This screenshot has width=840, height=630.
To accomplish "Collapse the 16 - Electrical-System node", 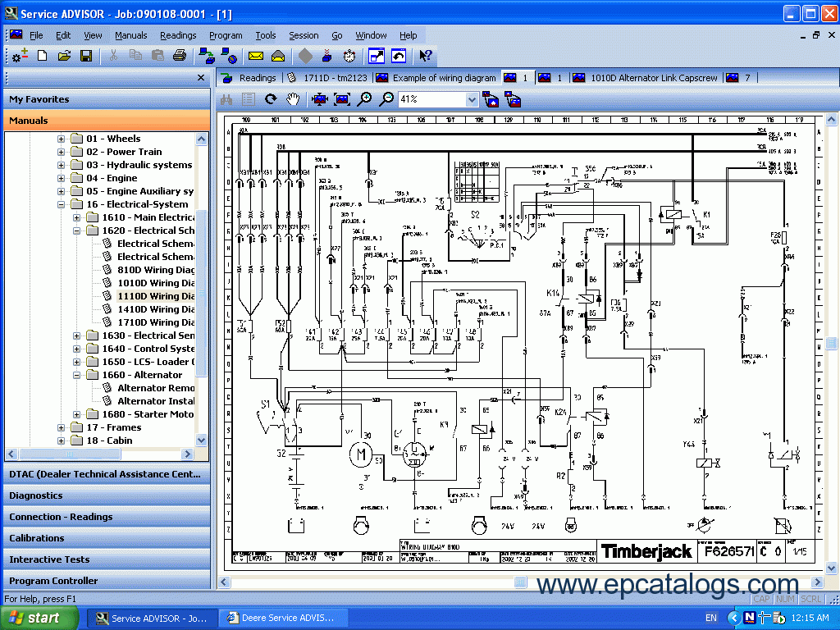I will [61, 204].
